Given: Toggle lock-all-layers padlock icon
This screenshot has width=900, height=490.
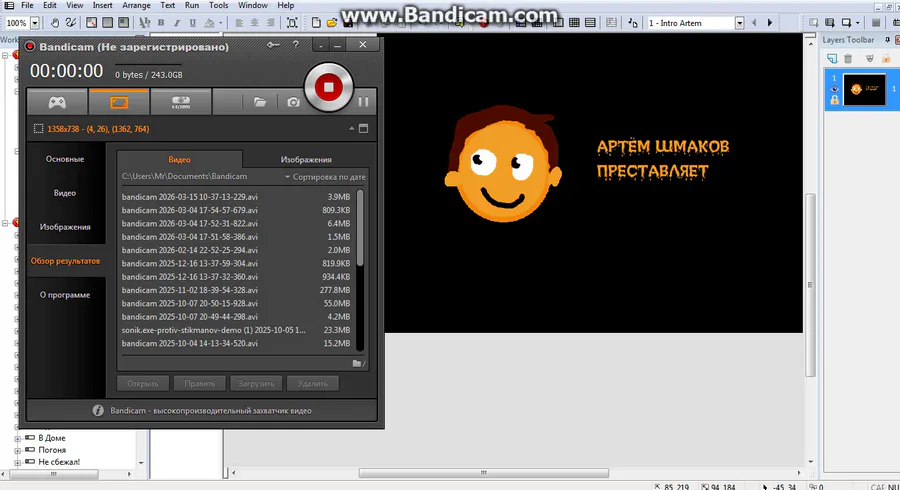Looking at the screenshot, I should tap(886, 59).
